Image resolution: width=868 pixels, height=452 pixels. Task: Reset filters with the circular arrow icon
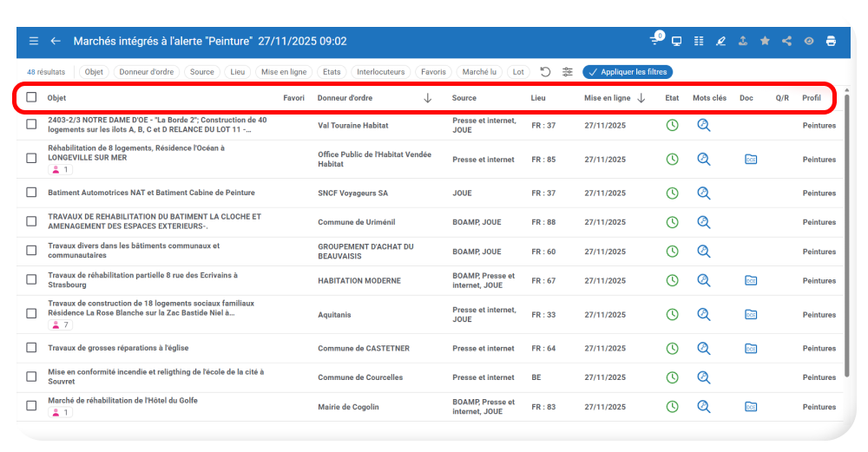tap(545, 72)
